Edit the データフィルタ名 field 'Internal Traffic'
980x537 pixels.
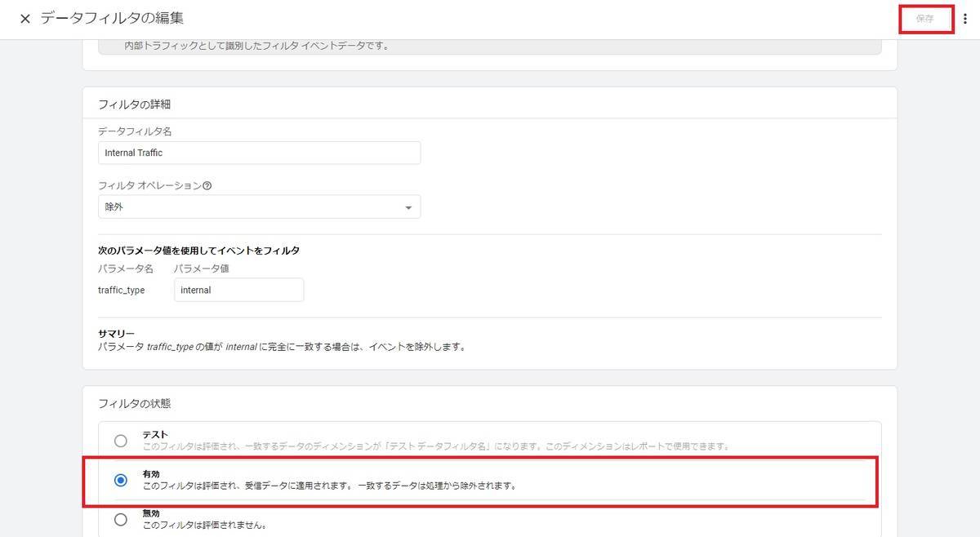(259, 153)
